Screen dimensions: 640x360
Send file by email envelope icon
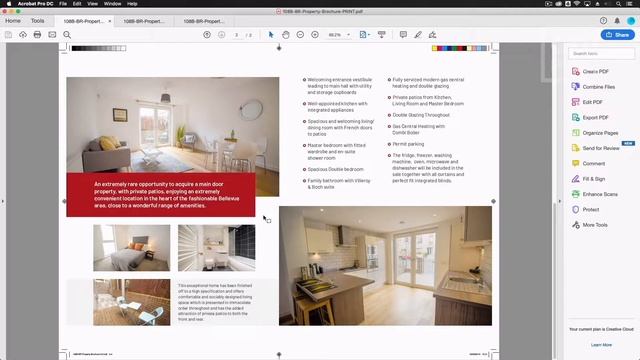pyautogui.click(x=52, y=35)
